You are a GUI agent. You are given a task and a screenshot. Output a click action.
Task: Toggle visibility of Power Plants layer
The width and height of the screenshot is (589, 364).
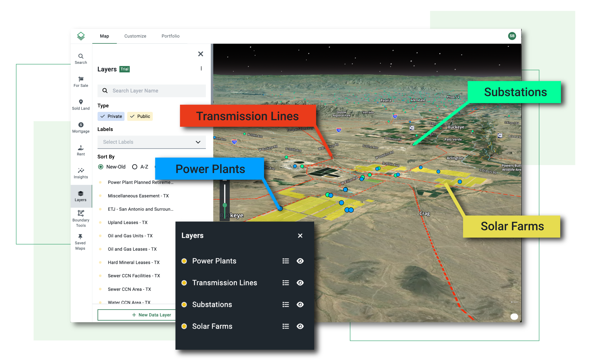(300, 261)
